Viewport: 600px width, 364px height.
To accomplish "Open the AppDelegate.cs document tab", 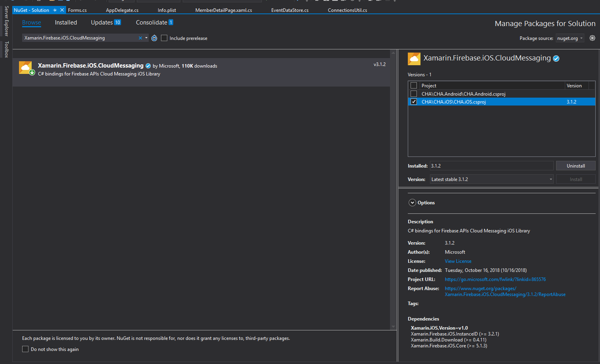I will (x=122, y=10).
